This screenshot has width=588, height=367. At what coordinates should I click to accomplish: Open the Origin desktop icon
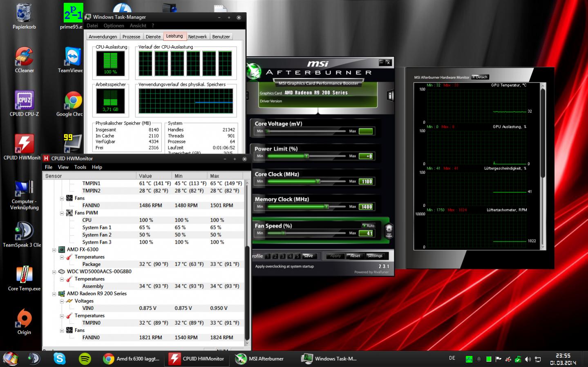pyautogui.click(x=24, y=322)
